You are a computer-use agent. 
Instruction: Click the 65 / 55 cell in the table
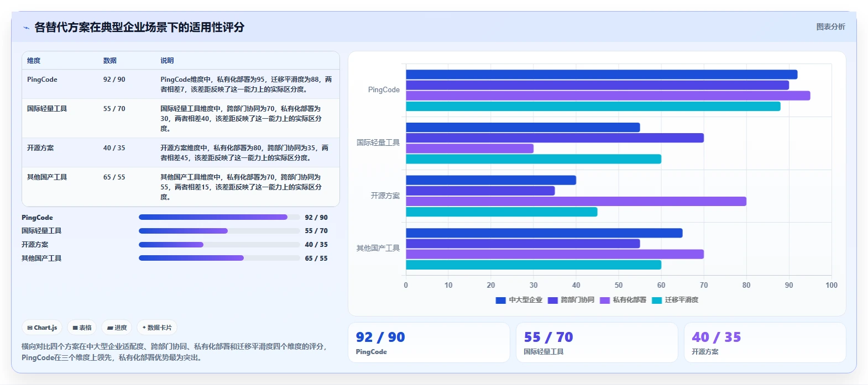(114, 177)
